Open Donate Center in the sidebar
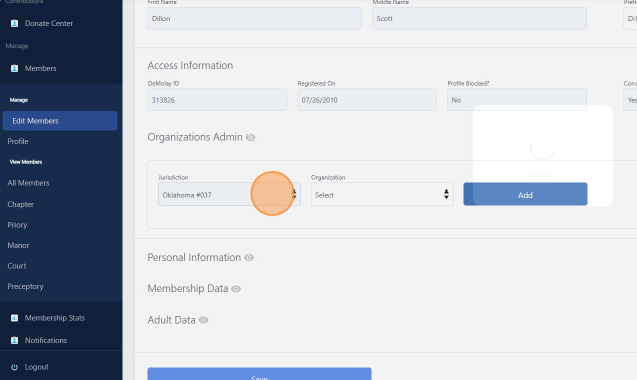The height and width of the screenshot is (380, 637). tap(49, 23)
